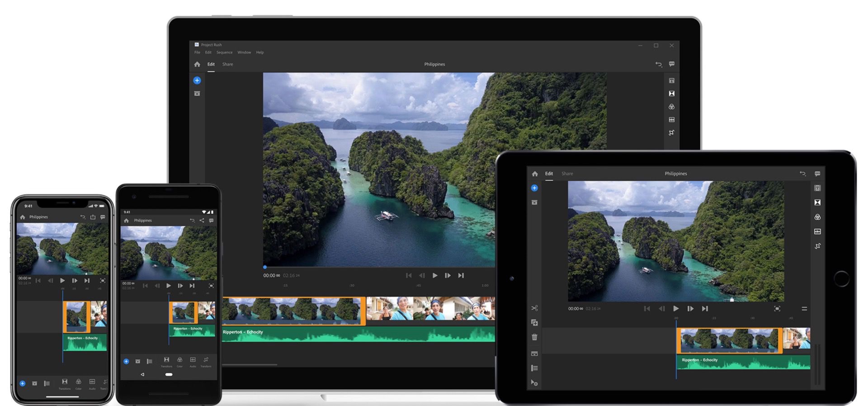Select the scissors Split tool on tablet
Image resolution: width=868 pixels, height=406 pixels.
[534, 308]
